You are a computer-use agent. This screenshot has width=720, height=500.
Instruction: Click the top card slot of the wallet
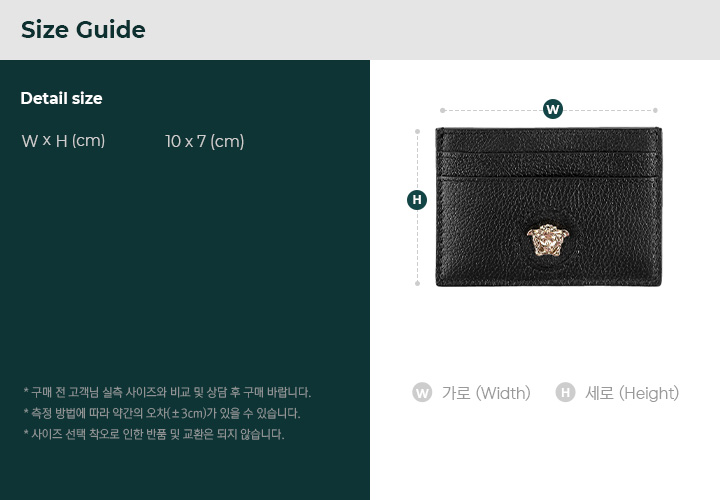549,141
